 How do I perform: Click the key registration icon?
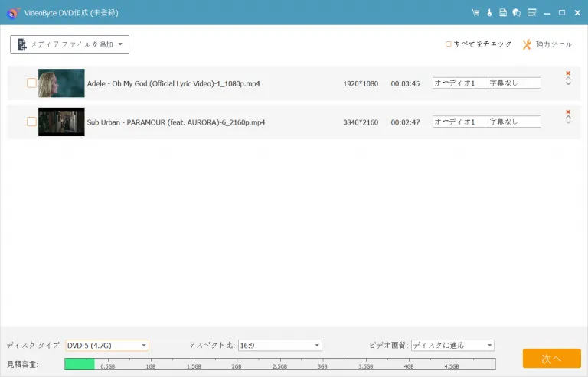tap(489, 13)
